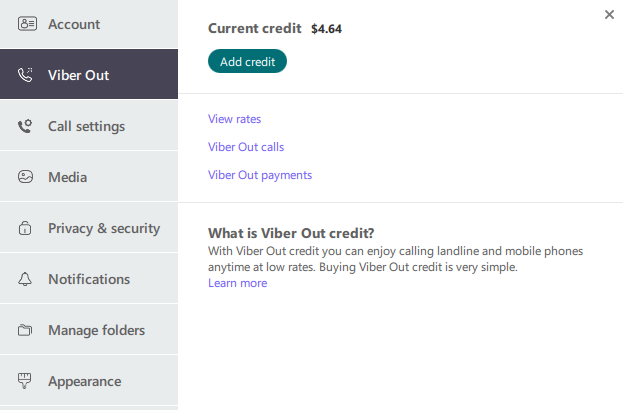Open the Viber Out payments link
This screenshot has width=623, height=410.
[x=260, y=175]
